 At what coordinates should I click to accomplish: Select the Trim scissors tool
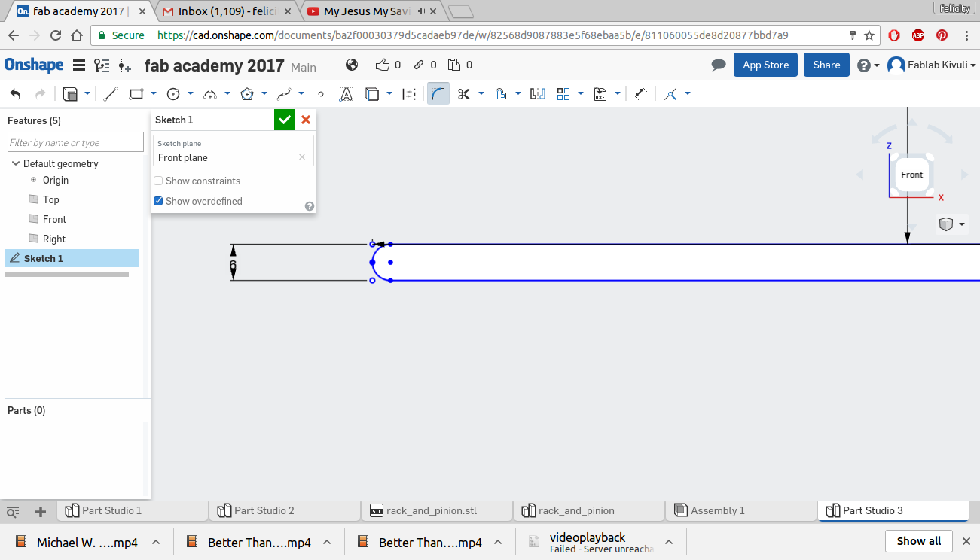464,94
